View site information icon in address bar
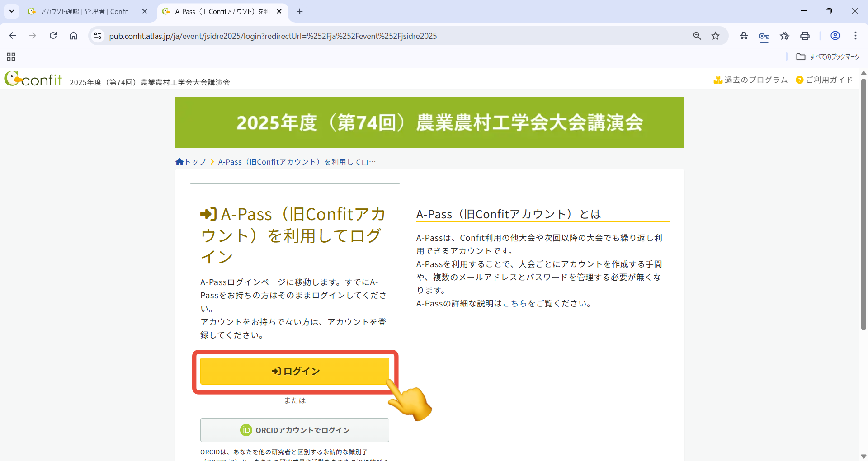This screenshot has width=868, height=461. [98, 36]
